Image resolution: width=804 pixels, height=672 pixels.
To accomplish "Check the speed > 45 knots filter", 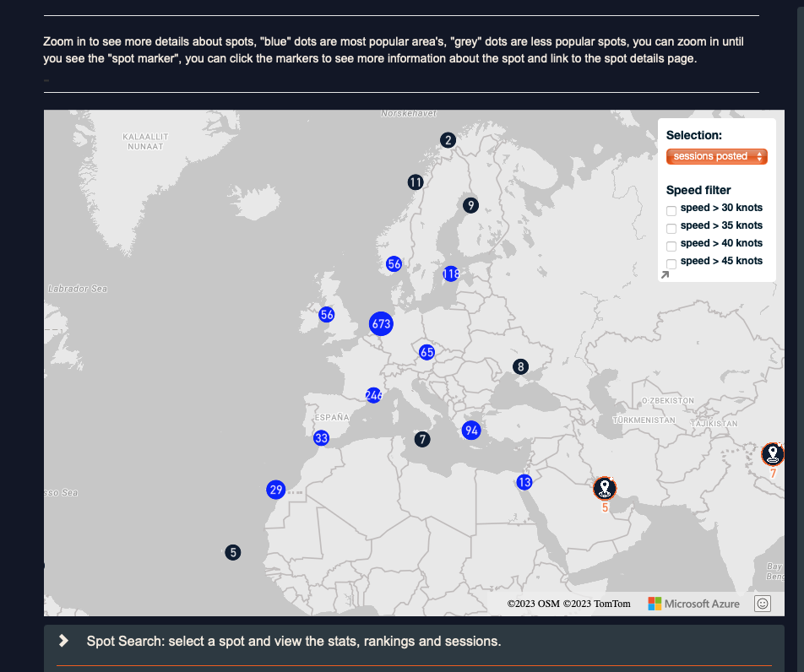I will click(x=671, y=263).
